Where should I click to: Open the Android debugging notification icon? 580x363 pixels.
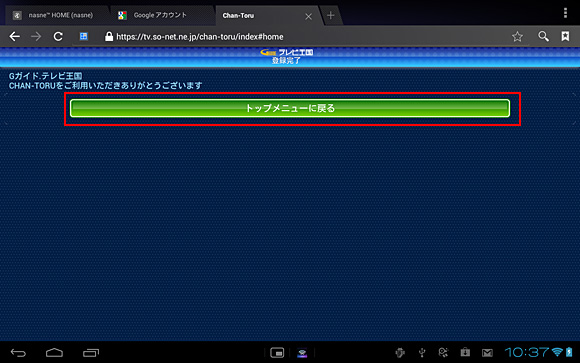pyautogui.click(x=400, y=353)
